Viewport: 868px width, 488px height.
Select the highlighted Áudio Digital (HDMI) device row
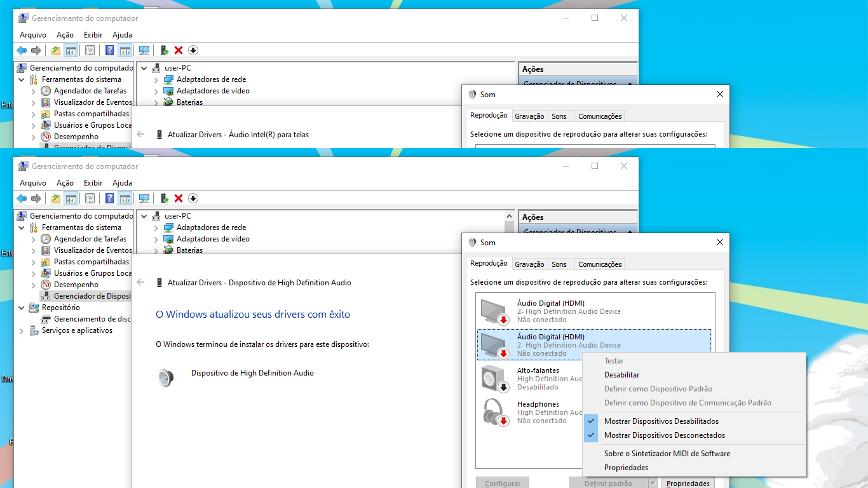click(x=593, y=344)
